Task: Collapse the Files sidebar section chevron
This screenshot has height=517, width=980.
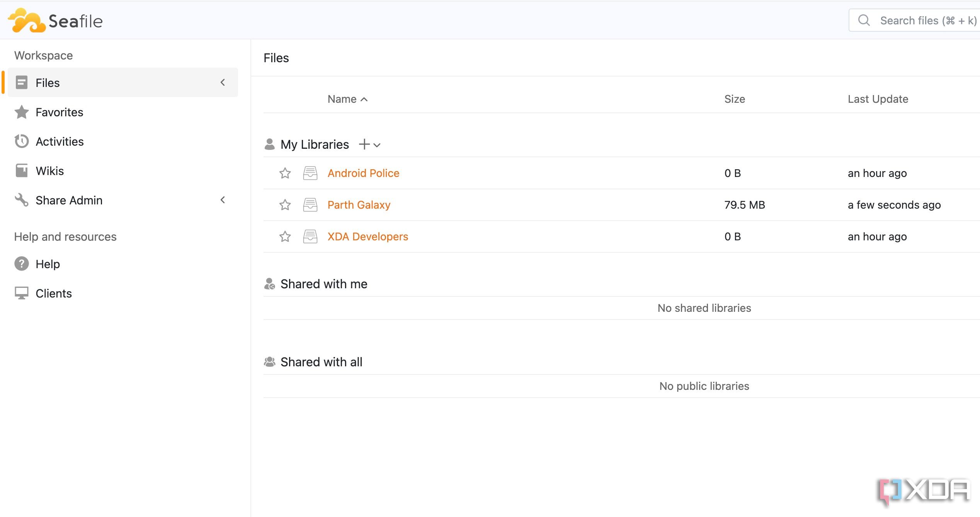Action: 223,82
